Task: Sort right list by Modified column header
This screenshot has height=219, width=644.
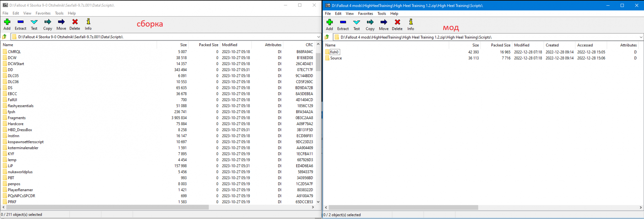Action: 522,45
